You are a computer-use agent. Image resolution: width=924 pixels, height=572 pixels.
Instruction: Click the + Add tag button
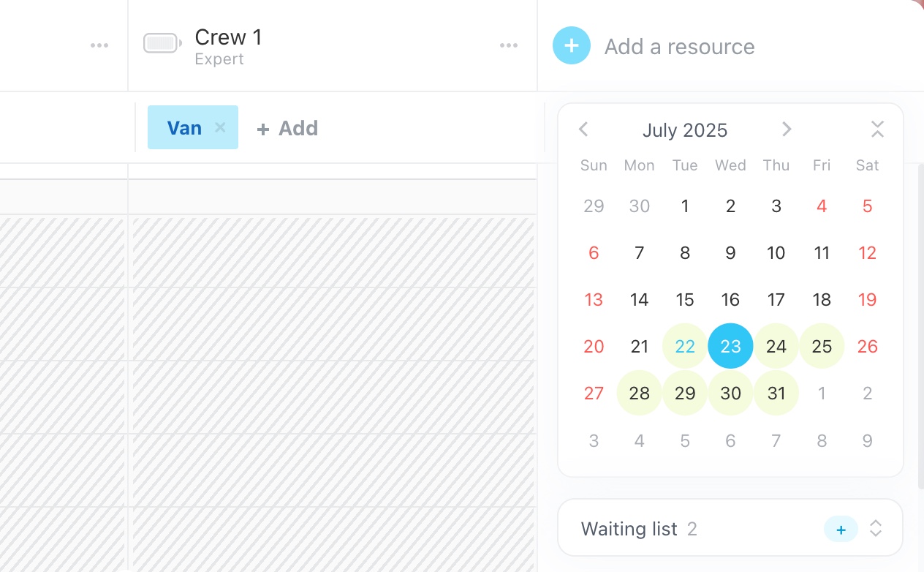coord(287,129)
